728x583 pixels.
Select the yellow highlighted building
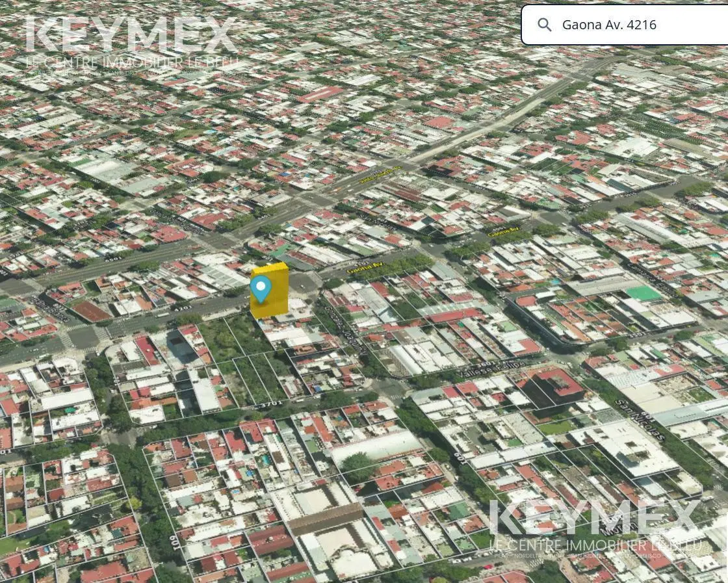pyautogui.click(x=270, y=291)
